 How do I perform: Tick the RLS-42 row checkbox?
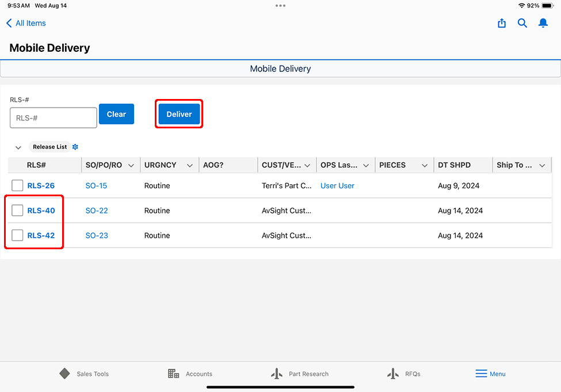pos(17,235)
